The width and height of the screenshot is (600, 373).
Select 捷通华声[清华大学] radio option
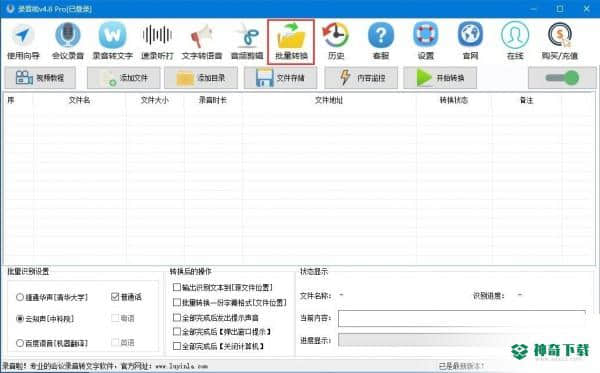[52, 297]
